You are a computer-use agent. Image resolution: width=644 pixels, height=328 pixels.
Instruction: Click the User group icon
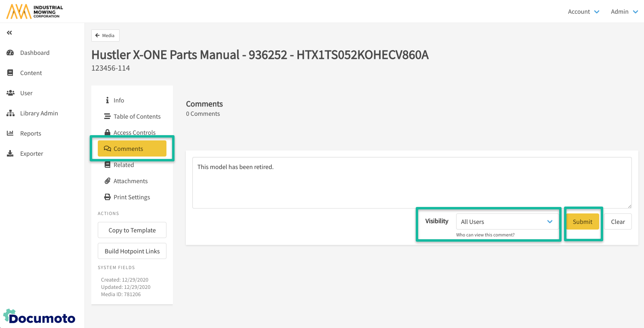11,93
